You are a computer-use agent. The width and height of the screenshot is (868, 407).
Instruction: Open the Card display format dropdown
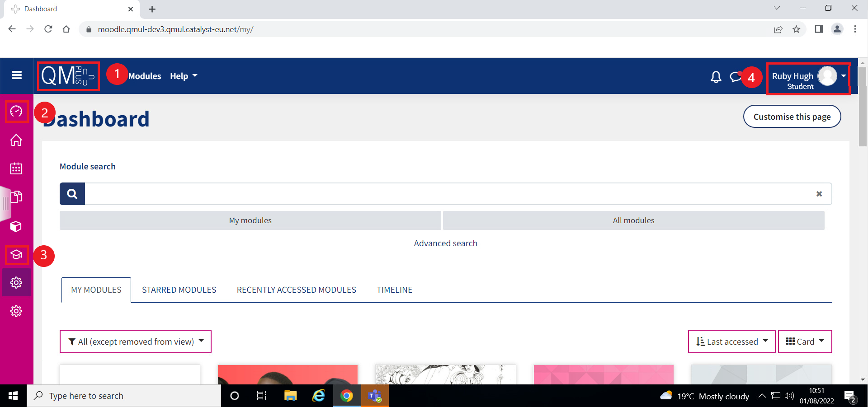(804, 342)
